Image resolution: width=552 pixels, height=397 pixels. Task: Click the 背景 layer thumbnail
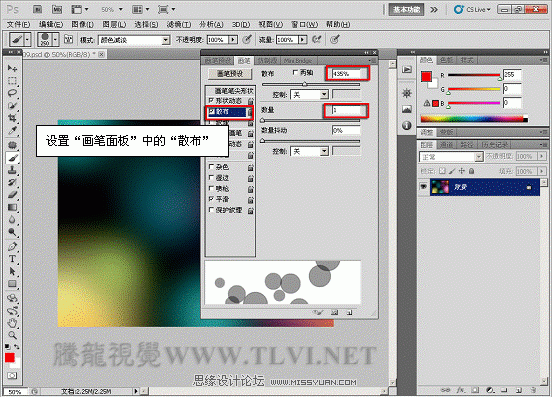coord(440,187)
